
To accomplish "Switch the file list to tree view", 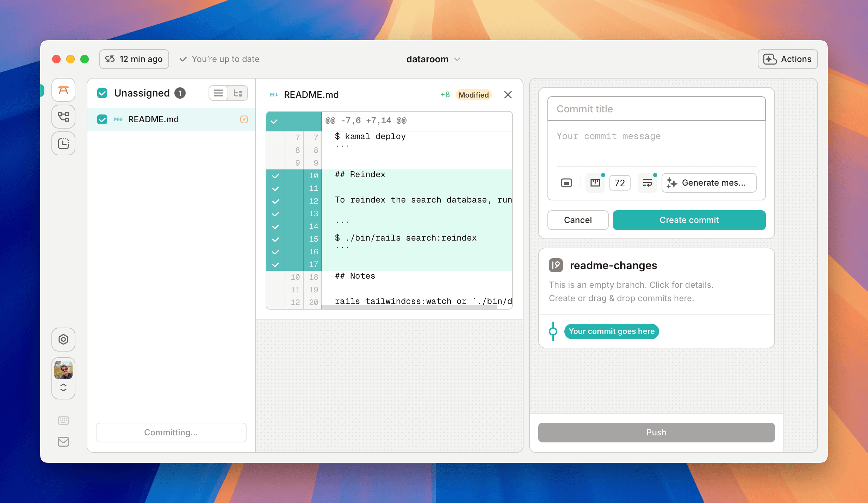I will 238,93.
